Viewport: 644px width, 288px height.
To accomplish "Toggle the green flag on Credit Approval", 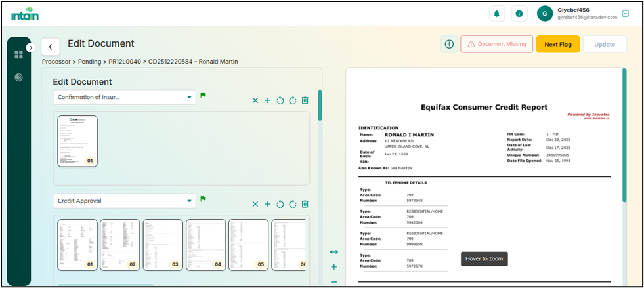I will [204, 199].
